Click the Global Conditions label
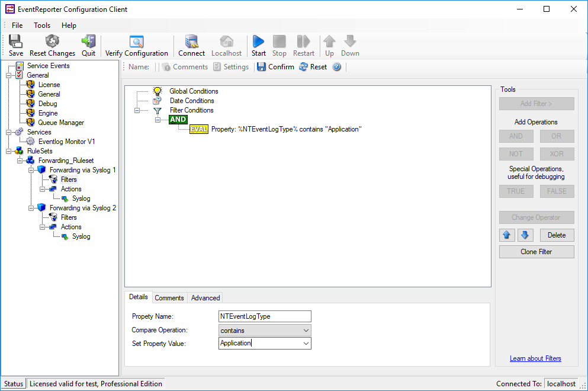The width and height of the screenshot is (588, 391). [194, 91]
